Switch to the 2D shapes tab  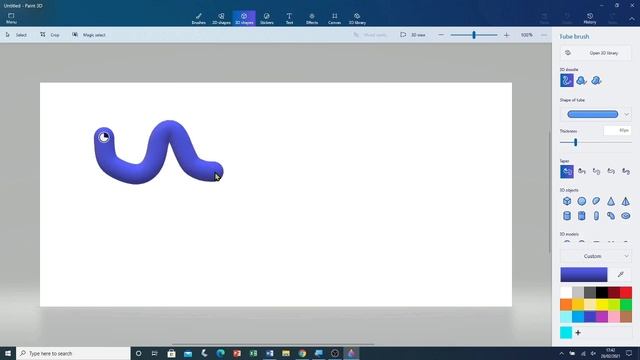[x=221, y=18]
